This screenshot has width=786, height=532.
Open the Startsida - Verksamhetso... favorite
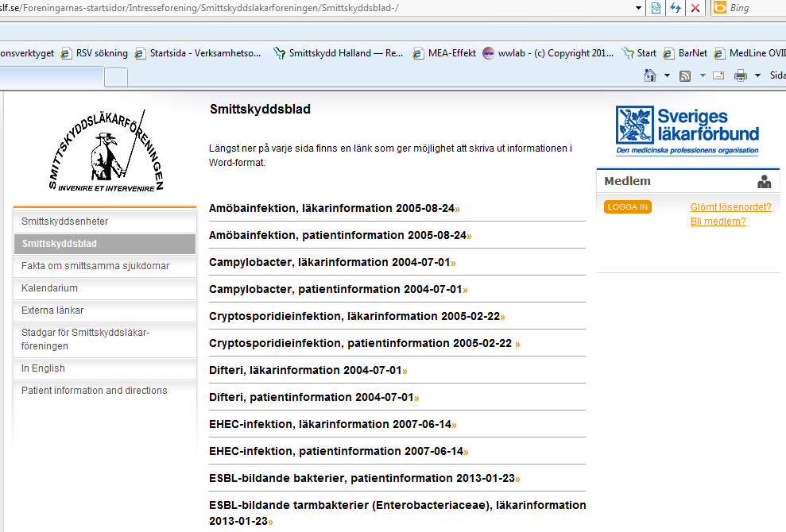point(198,53)
